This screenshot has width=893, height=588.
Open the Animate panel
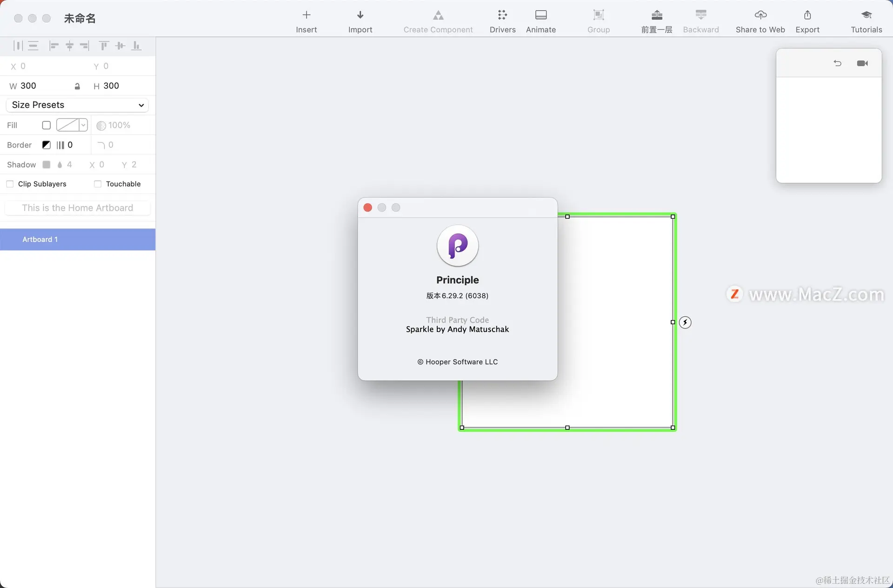point(540,21)
